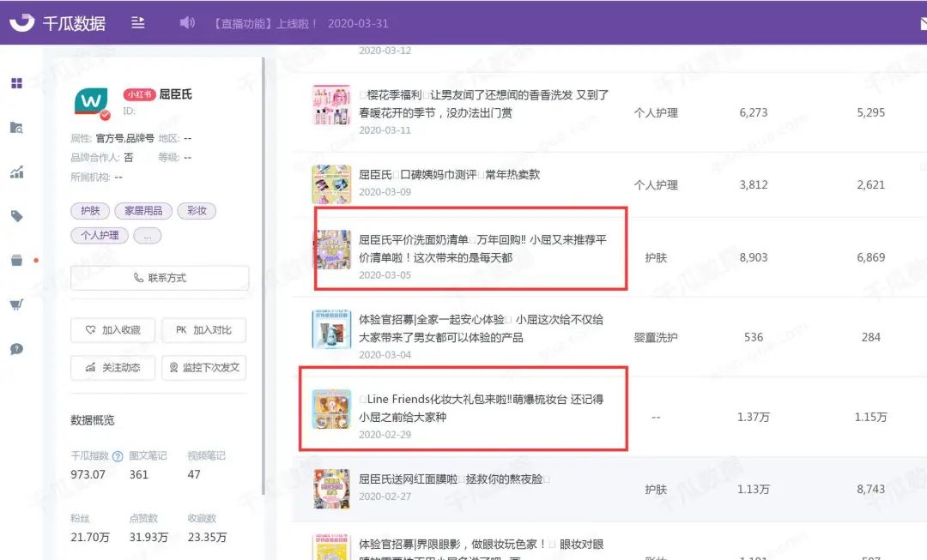This screenshot has height=560, width=927.
Task: Click 个人护理 category in the 樱花季福利 row
Action: [x=656, y=112]
